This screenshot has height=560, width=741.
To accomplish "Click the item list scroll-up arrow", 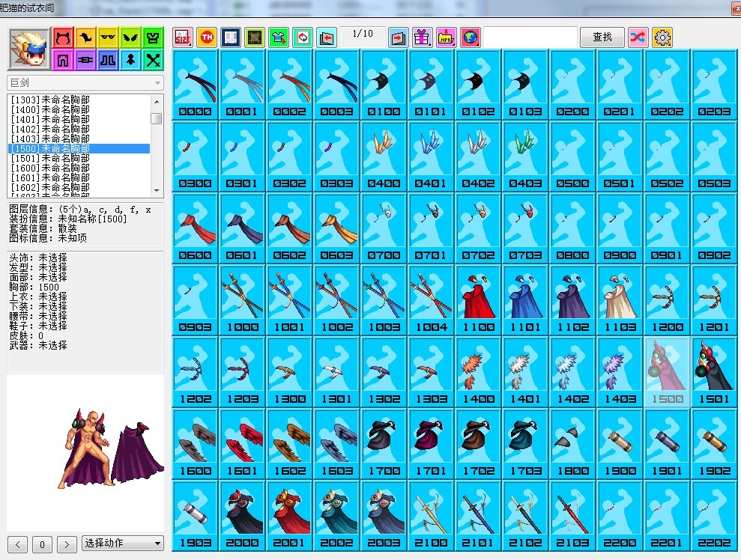I will [x=157, y=102].
